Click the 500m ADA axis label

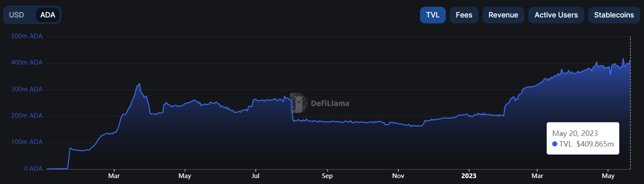(27, 36)
